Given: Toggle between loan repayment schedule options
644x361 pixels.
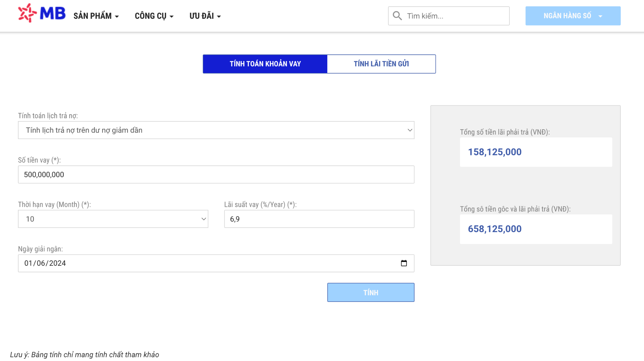Looking at the screenshot, I should 216,130.
